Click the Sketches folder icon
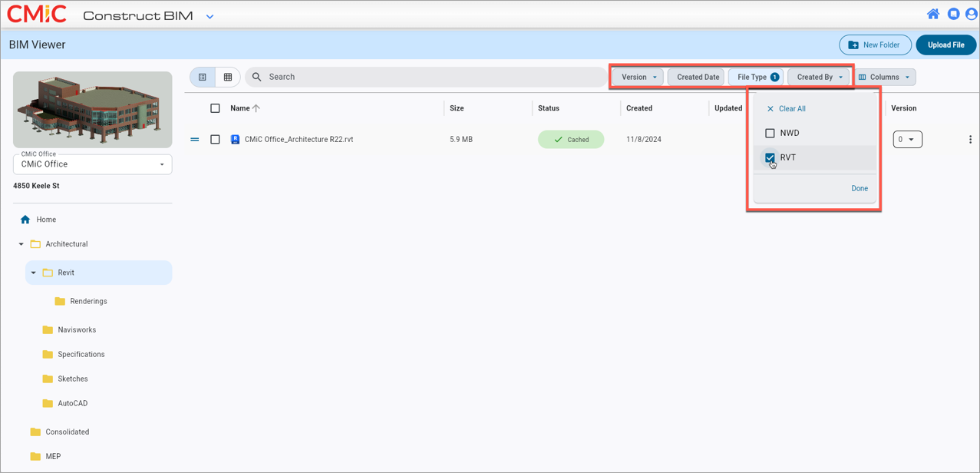Viewport: 980px width, 473px height. (48, 379)
